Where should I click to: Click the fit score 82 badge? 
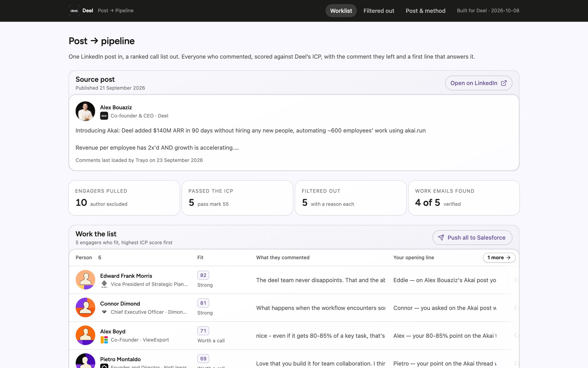coord(203,275)
